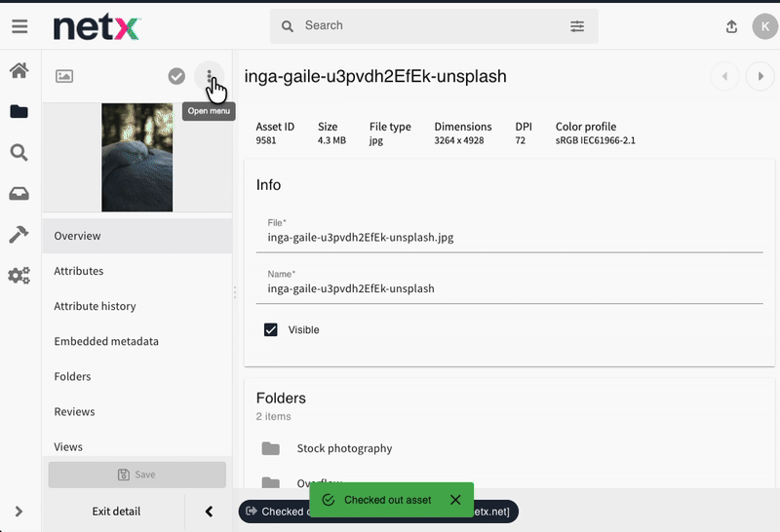The height and width of the screenshot is (532, 780).
Task: Dismiss the Checked out asset notification
Action: (455, 500)
